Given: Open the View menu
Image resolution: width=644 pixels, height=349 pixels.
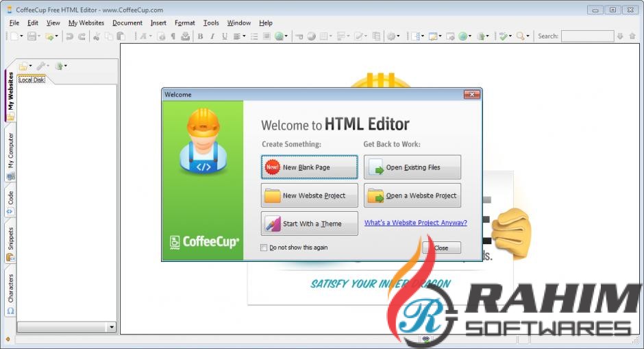Looking at the screenshot, I should [x=53, y=23].
